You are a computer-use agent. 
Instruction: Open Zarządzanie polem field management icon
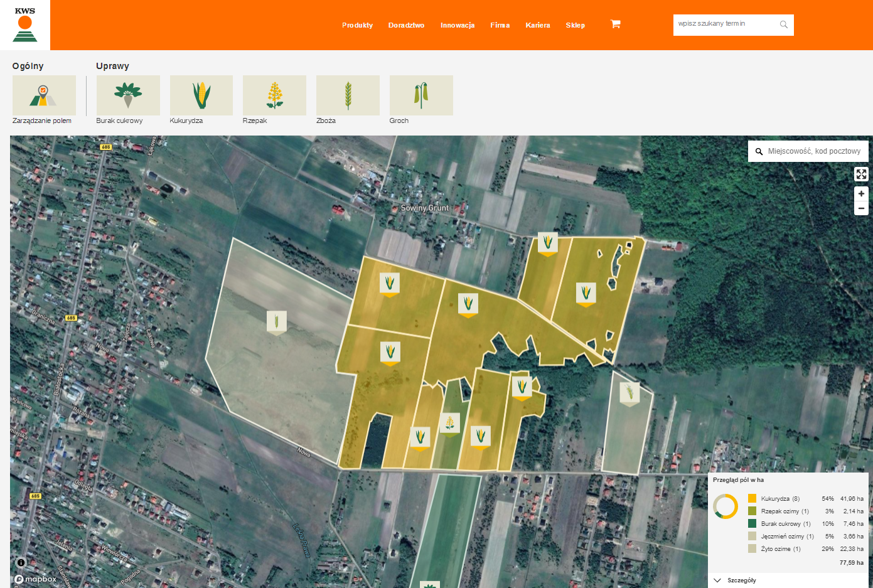[x=44, y=95]
